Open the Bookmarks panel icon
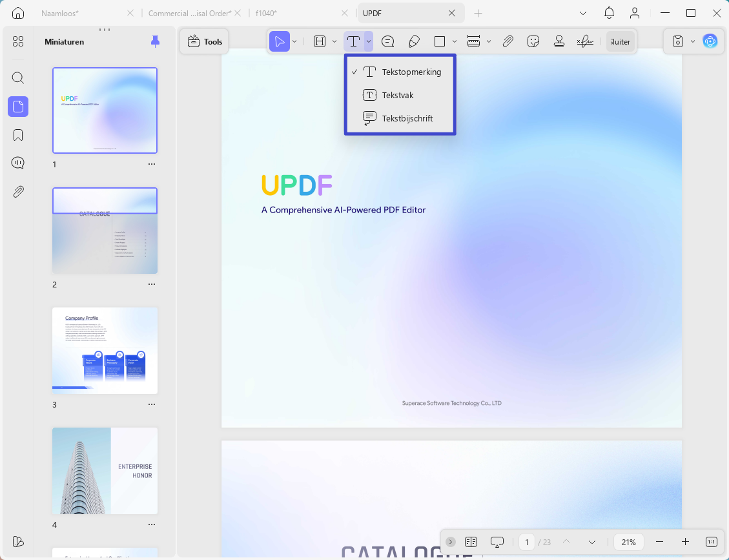The height and width of the screenshot is (560, 729). (x=17, y=135)
